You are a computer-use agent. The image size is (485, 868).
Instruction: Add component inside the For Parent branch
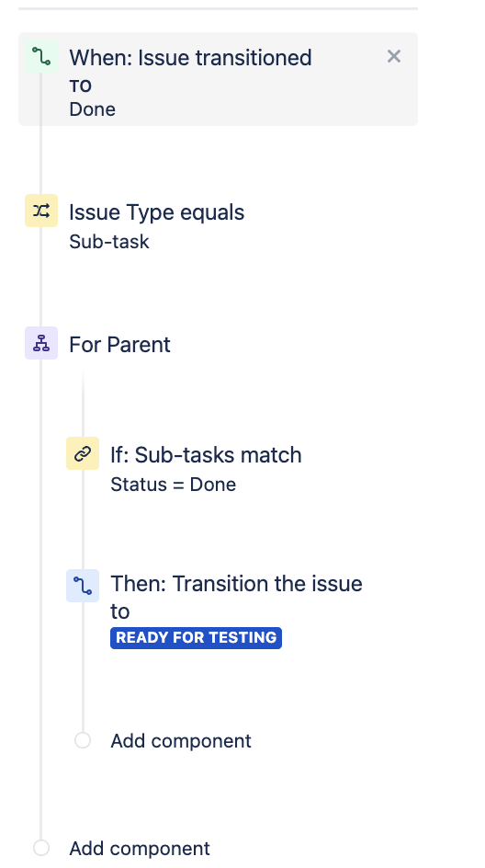coord(181,741)
